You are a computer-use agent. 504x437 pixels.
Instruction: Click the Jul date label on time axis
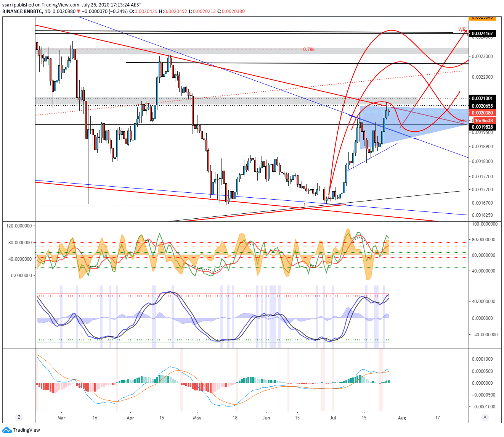point(333,418)
